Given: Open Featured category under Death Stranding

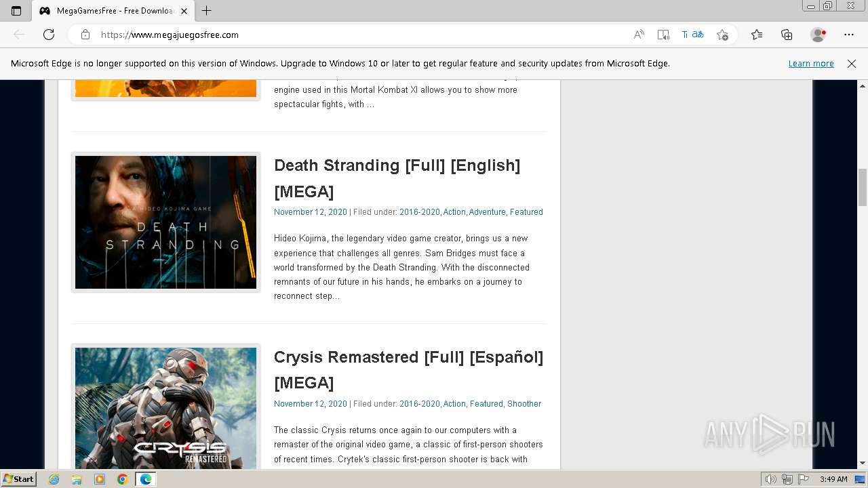Looking at the screenshot, I should pos(526,212).
